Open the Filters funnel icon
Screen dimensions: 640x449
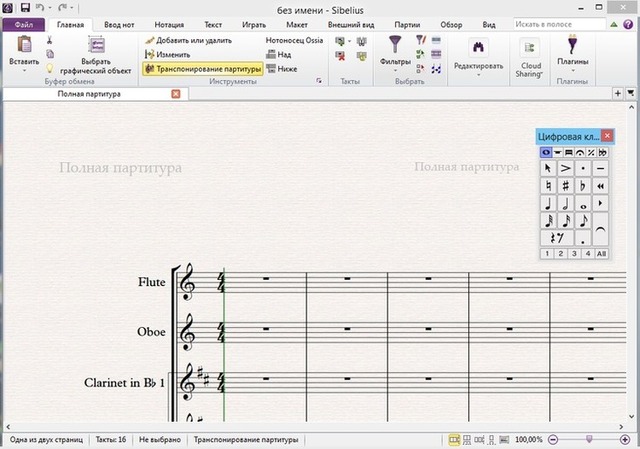tap(395, 45)
